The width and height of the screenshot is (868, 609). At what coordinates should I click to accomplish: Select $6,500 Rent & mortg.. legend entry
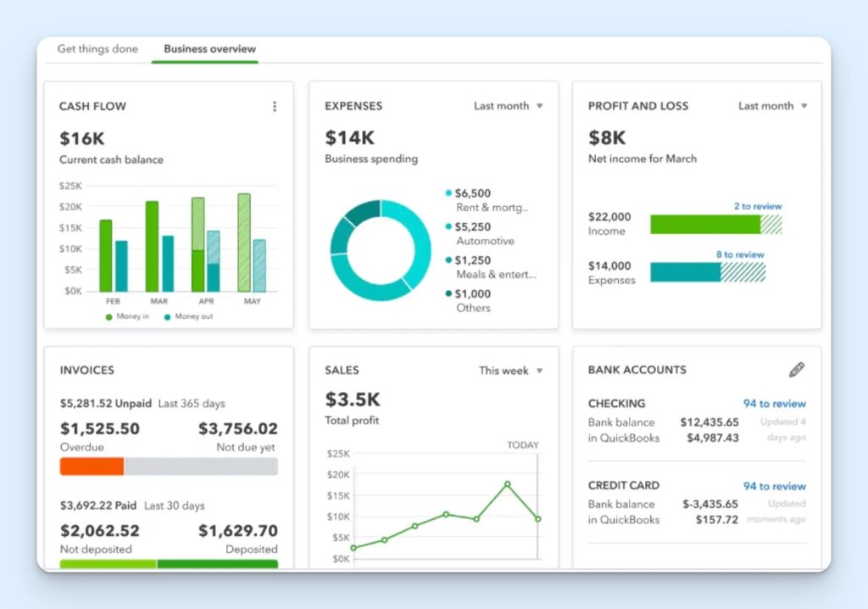[487, 200]
